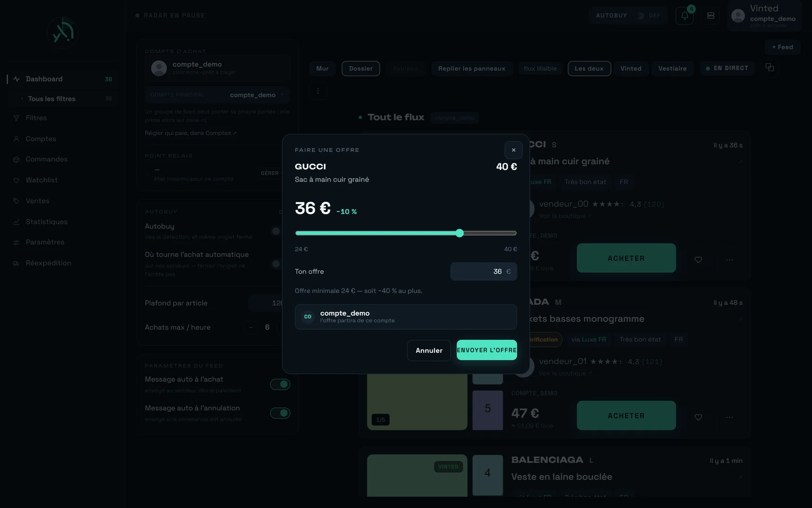Click ACHETER on the 47 € listing
Image resolution: width=812 pixels, height=508 pixels.
(626, 416)
